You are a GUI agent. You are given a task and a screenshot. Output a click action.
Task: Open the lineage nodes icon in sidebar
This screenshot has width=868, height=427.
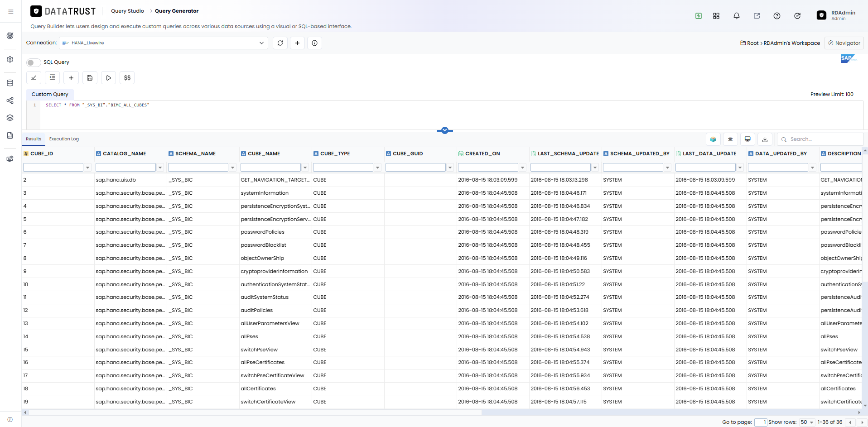coord(10,101)
